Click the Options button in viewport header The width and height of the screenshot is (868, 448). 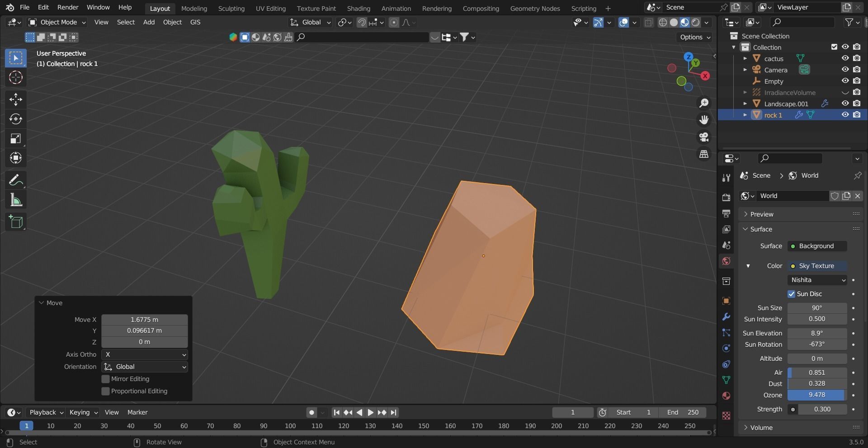click(694, 37)
